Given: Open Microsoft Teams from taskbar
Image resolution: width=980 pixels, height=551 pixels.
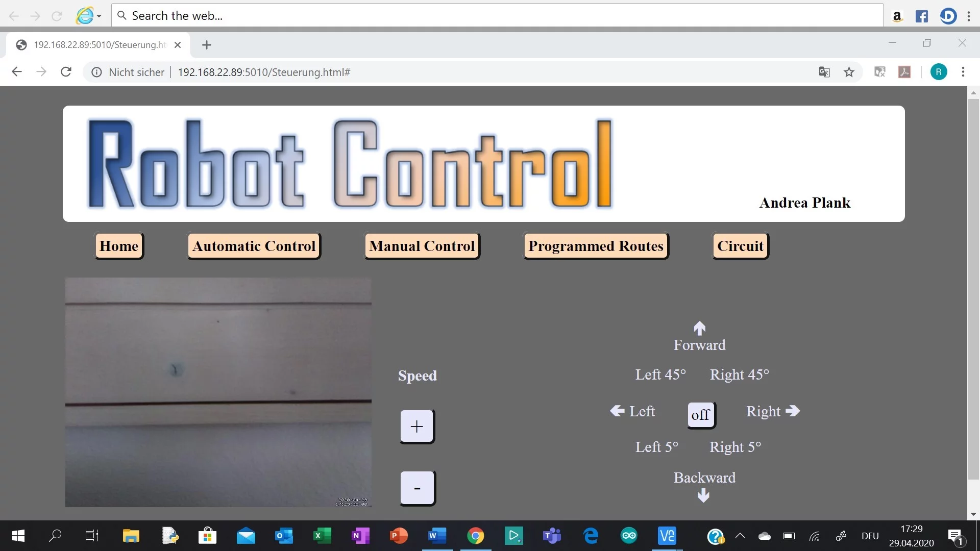Looking at the screenshot, I should pos(552,536).
